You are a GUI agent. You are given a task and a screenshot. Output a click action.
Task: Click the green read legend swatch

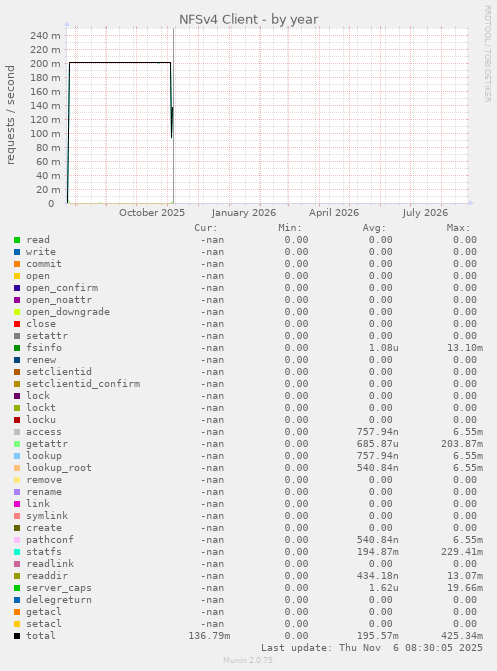pyautogui.click(x=17, y=240)
